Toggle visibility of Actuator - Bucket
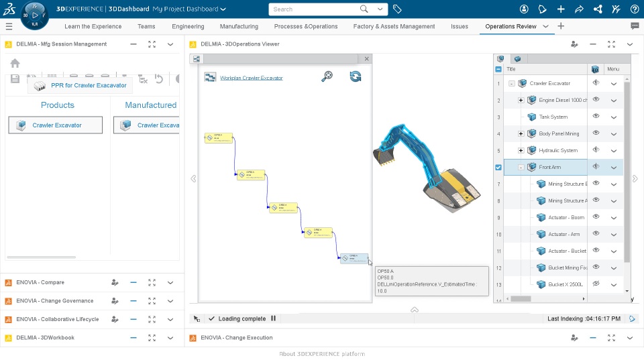Screen dimensions: 644x362 pos(596,250)
